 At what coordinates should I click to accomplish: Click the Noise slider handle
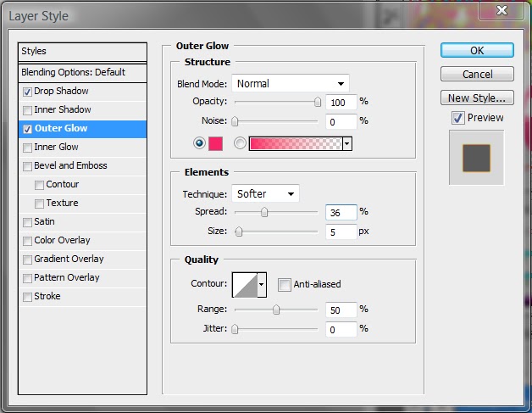[x=235, y=121]
